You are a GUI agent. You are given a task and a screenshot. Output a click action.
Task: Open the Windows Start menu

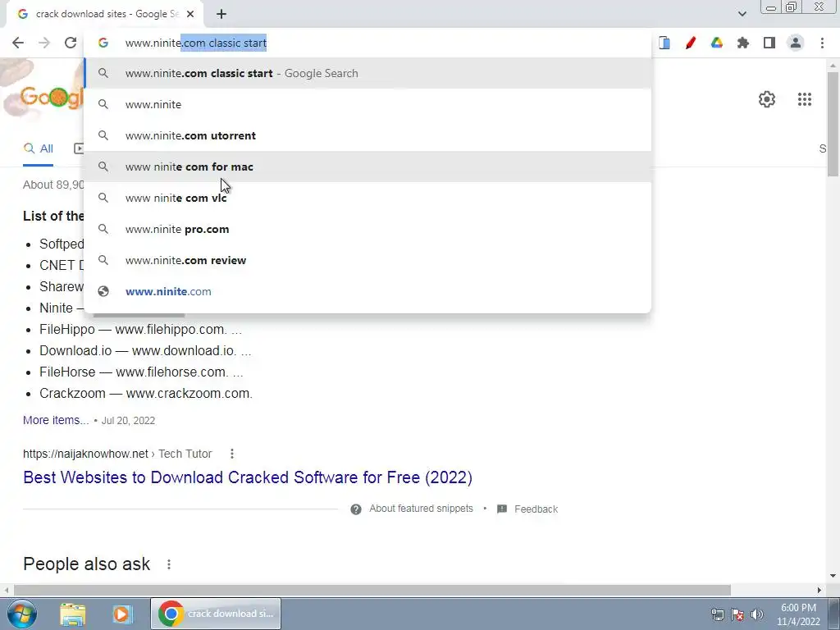(21, 614)
